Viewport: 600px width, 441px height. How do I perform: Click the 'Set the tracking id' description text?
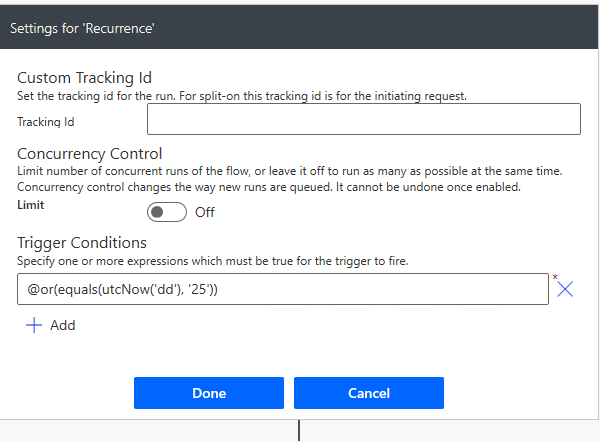tap(242, 96)
